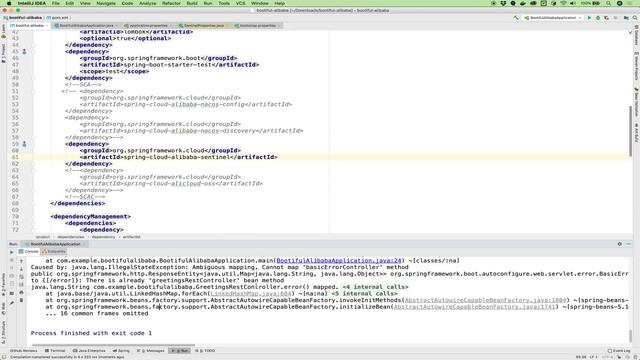Open Project Structure from the toolbar
The image size is (640, 360).
(x=626, y=18)
